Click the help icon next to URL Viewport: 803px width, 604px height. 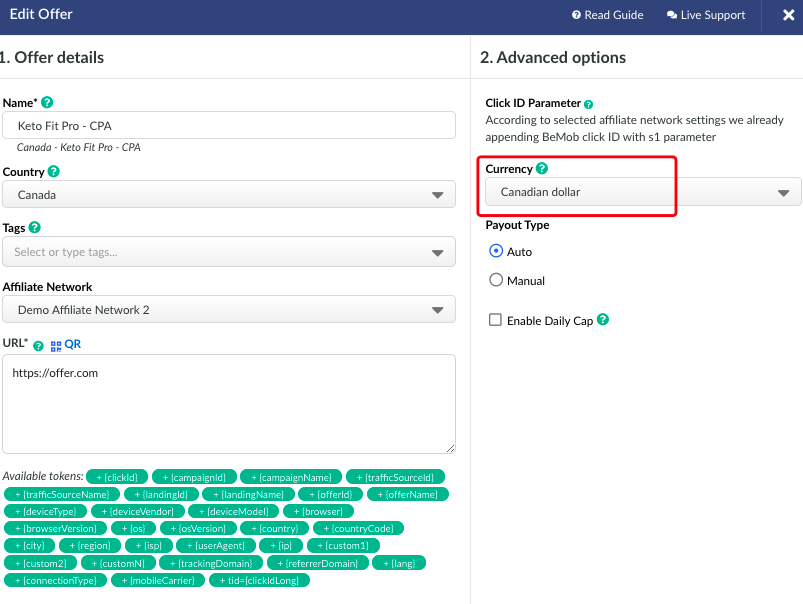point(38,345)
